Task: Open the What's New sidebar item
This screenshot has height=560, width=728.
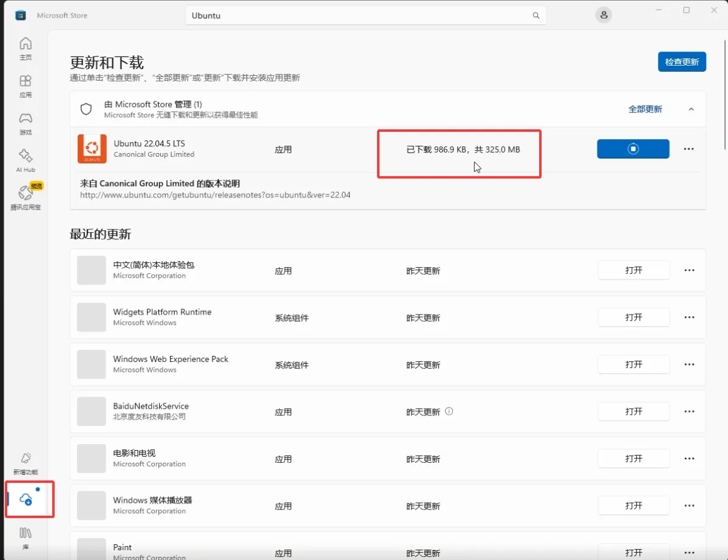Action: 26,463
